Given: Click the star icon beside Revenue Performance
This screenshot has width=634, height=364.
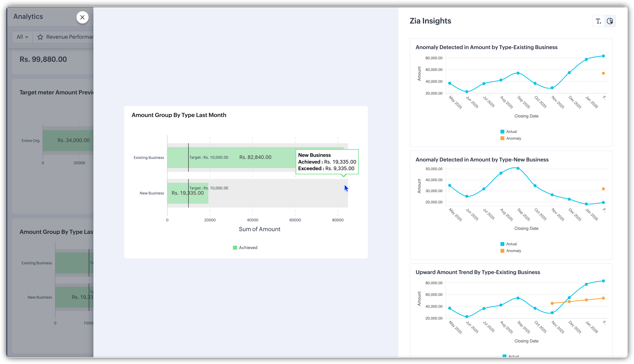Looking at the screenshot, I should coord(40,37).
